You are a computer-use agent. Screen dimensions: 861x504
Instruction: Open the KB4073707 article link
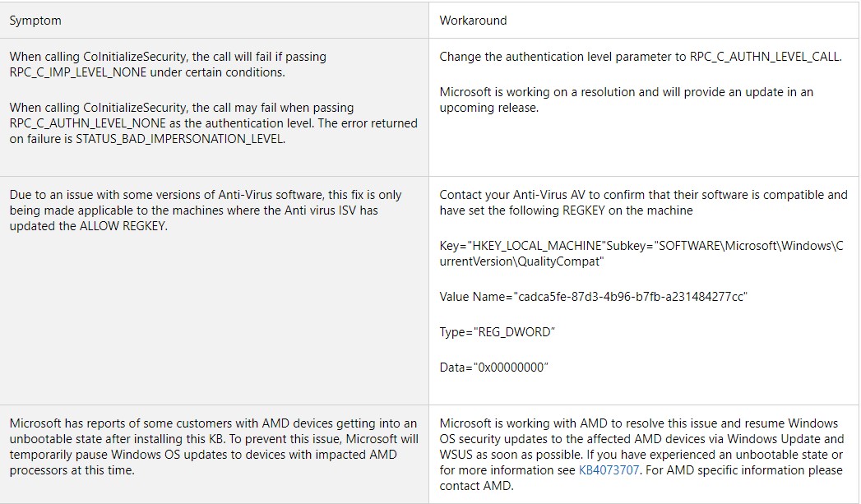pos(609,470)
